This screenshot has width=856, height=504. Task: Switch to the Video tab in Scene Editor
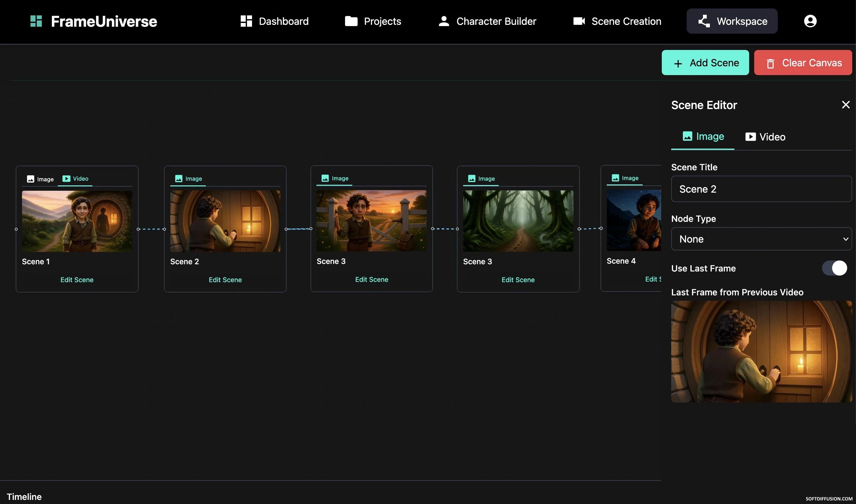[765, 137]
